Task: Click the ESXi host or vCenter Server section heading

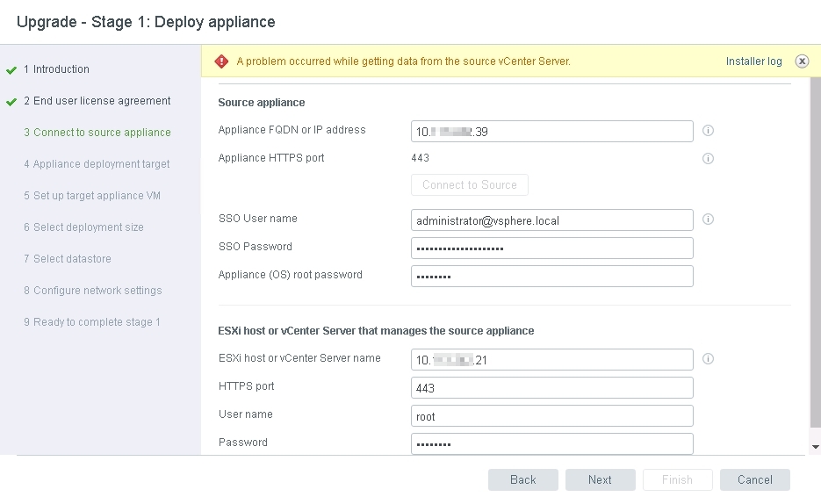Action: [376, 331]
